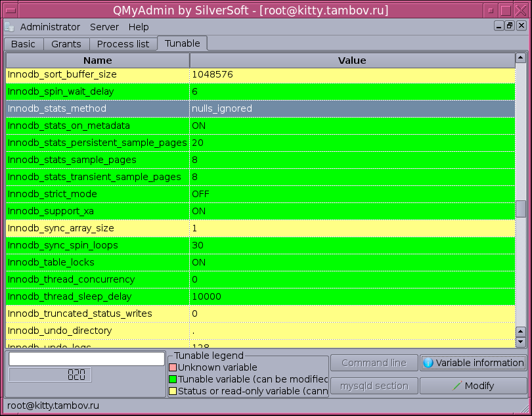532x416 pixels.
Task: Click the green pencil icon on Modify
Action: [x=457, y=386]
